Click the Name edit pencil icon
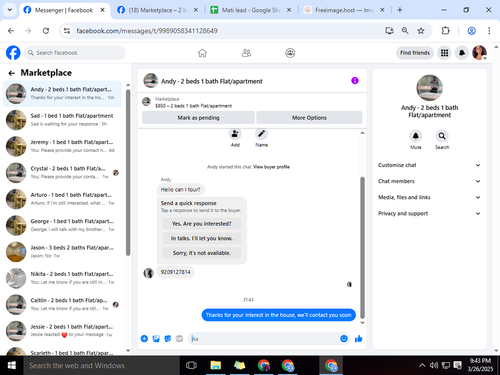Screen dimensions: 500x375 point(261,134)
